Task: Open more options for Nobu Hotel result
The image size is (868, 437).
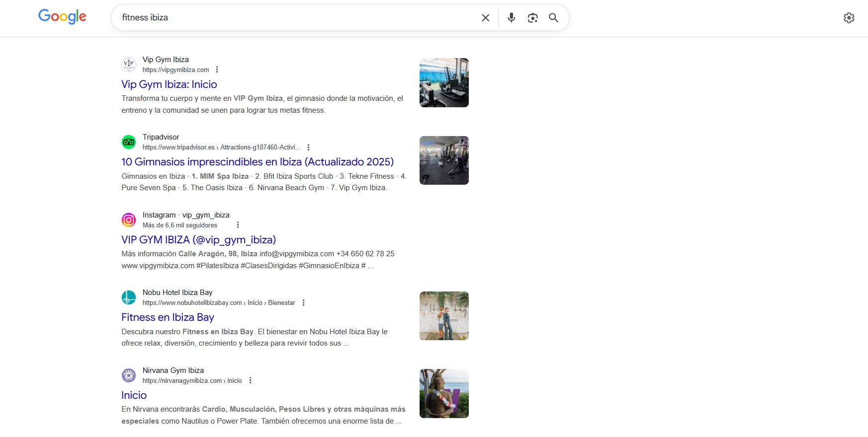Action: click(x=304, y=303)
